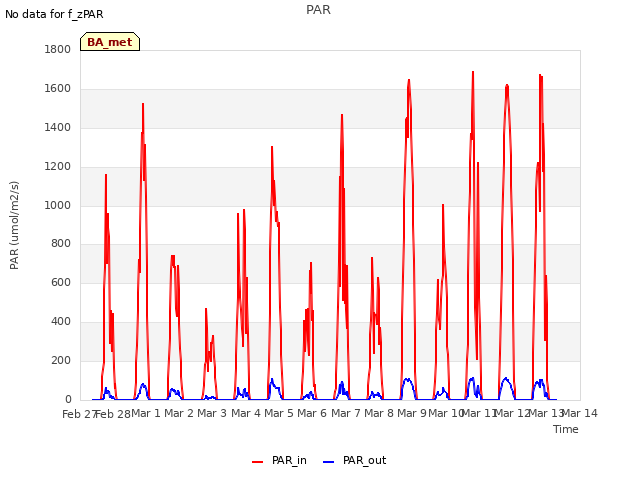Click the red PAR_in legend line marker
The image size is (640, 480).
[258, 462]
